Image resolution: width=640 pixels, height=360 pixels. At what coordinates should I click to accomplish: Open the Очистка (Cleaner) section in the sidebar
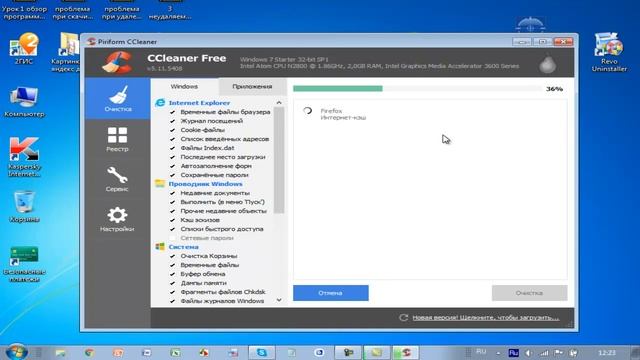tap(118, 98)
